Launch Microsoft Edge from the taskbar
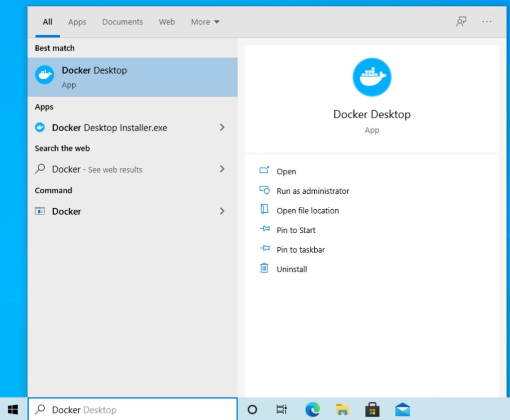Screen dimensions: 510x420 click(x=313, y=409)
